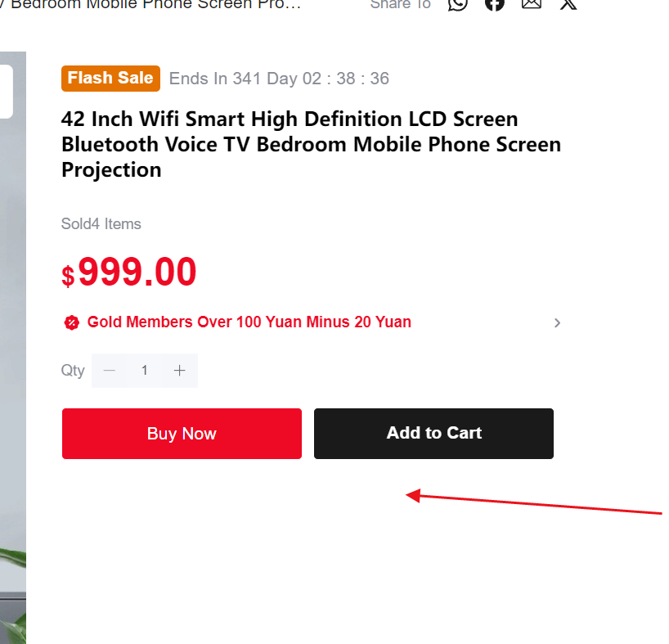Click Buy Now
The image size is (669, 644).
point(182,433)
